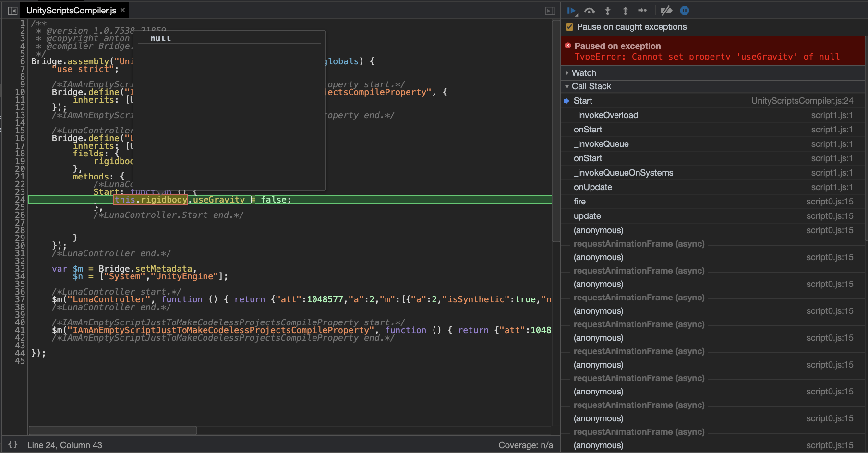Collapse the Call Stack section
Image resolution: width=868 pixels, height=453 pixels.
[x=713, y=86]
